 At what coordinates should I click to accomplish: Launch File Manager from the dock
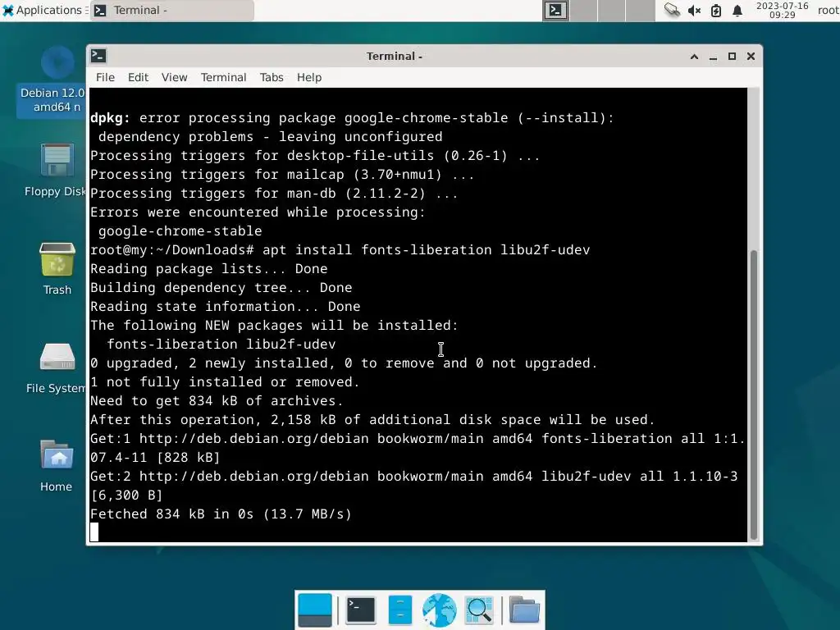pyautogui.click(x=399, y=610)
